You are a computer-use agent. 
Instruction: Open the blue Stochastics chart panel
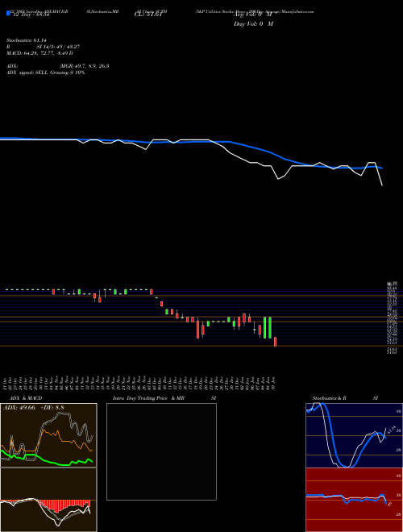click(x=354, y=435)
